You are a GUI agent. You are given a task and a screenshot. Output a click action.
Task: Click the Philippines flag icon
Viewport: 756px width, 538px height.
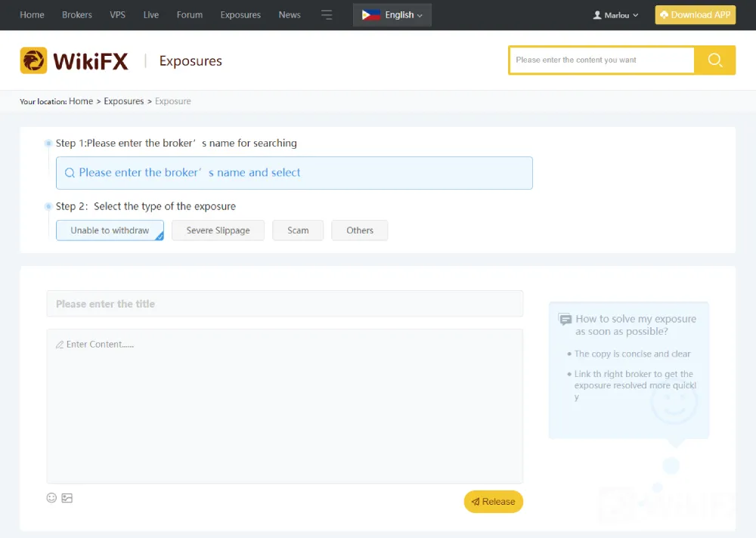point(370,15)
